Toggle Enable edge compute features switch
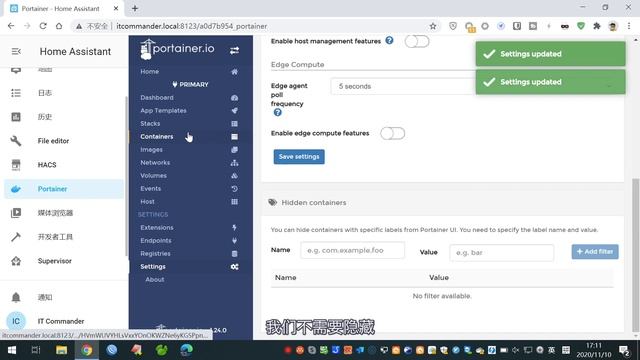This screenshot has width=640, height=360. (392, 133)
